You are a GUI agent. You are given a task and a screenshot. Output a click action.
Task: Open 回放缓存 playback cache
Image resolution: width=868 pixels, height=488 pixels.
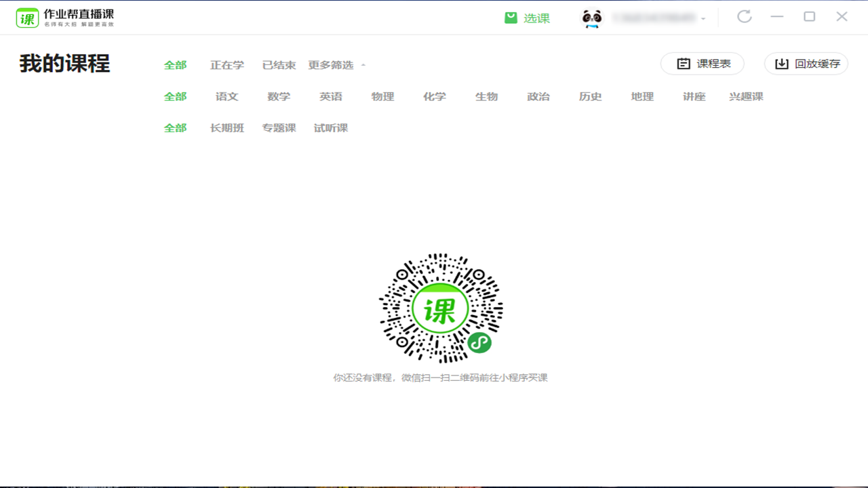806,63
